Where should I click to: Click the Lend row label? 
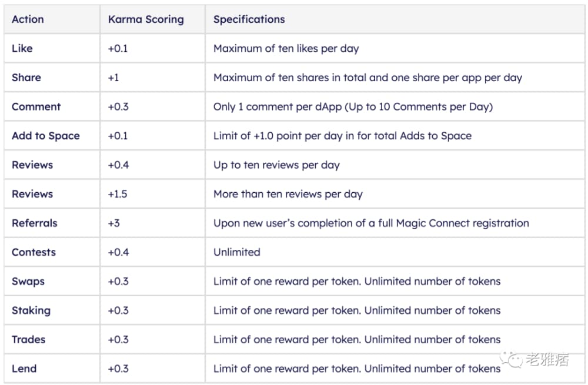[x=24, y=369]
